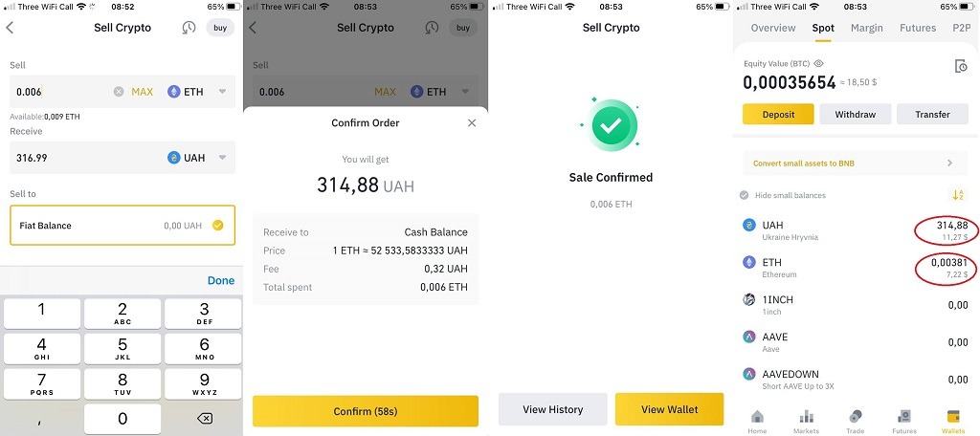Toggle equity value visibility eye icon
The width and height of the screenshot is (980, 436).
[819, 64]
